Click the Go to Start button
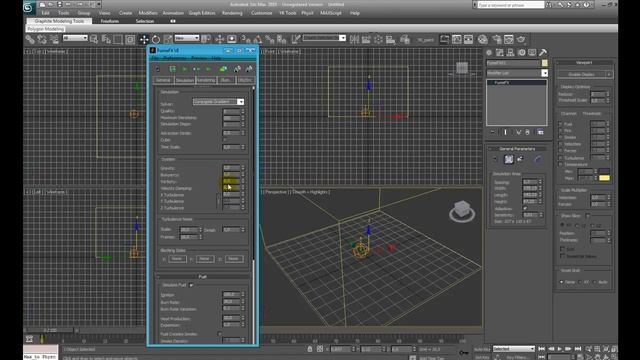640x360 pixels. pyautogui.click(x=542, y=349)
